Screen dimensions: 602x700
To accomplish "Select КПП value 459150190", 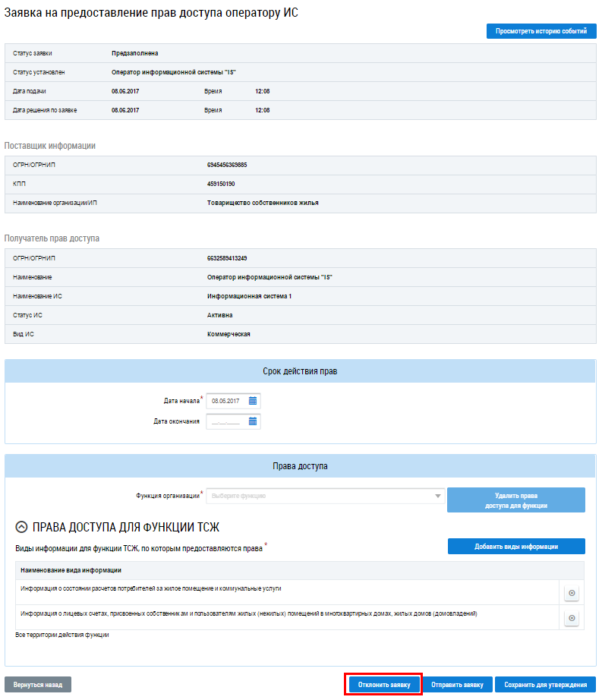I will pyautogui.click(x=221, y=184).
